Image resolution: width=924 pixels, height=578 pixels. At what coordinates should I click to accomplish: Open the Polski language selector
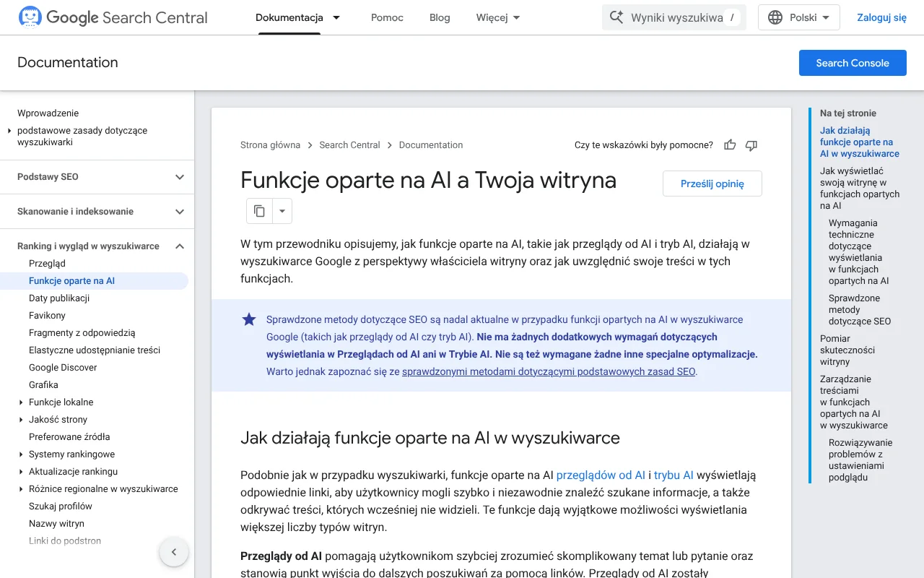tap(798, 17)
